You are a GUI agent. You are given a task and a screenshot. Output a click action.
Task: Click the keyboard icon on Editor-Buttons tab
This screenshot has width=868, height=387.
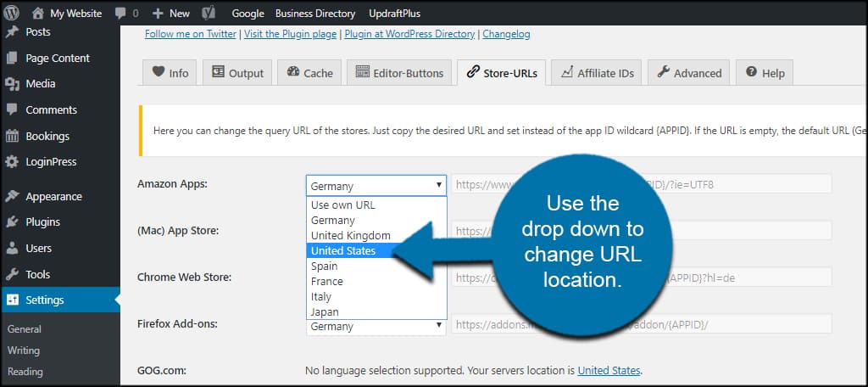point(363,71)
